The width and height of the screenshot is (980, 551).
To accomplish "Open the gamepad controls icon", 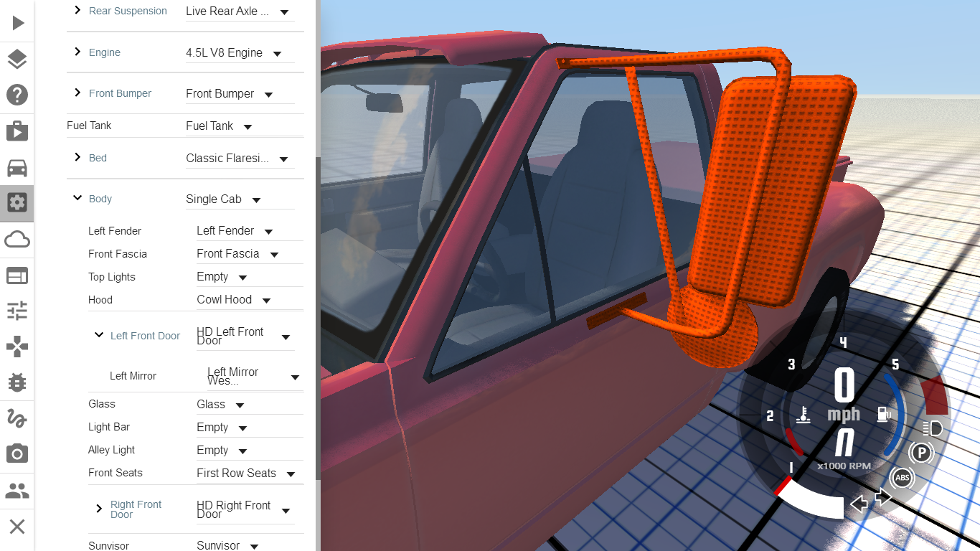I will click(x=17, y=347).
